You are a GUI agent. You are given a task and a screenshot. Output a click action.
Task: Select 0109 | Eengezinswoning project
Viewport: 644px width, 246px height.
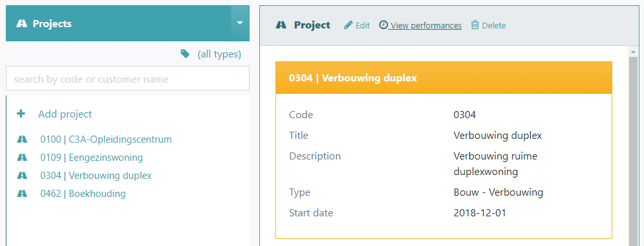tap(92, 158)
